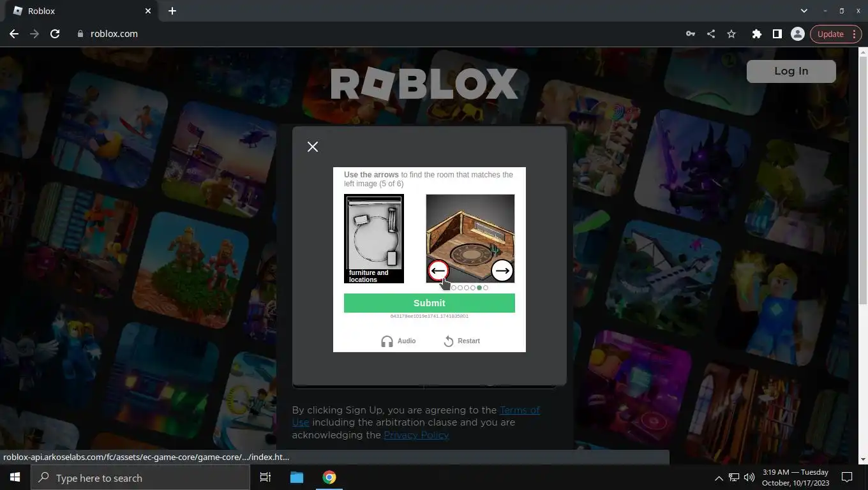Click the browser back arrow

(14, 34)
